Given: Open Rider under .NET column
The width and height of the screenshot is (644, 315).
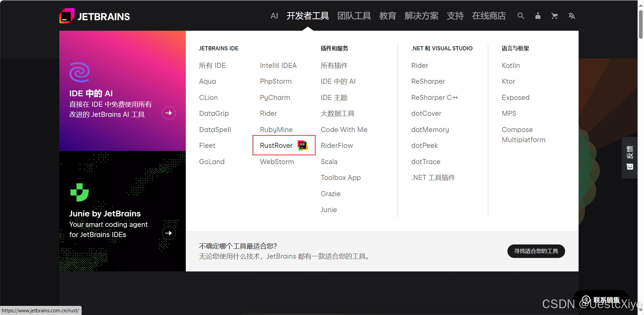Looking at the screenshot, I should [x=419, y=65].
